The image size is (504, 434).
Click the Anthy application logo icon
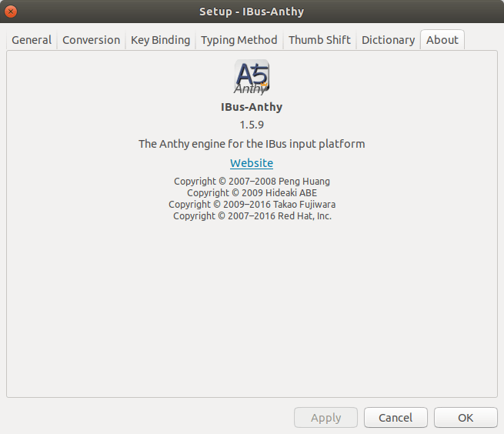click(252, 77)
